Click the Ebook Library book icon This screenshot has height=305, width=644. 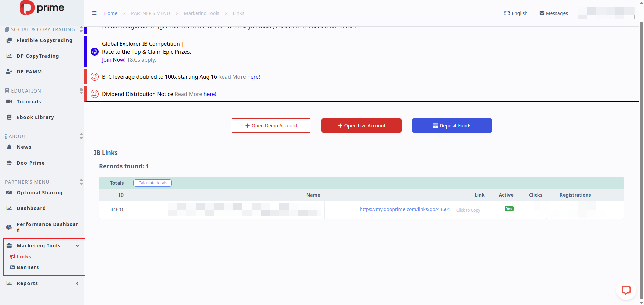(x=9, y=117)
